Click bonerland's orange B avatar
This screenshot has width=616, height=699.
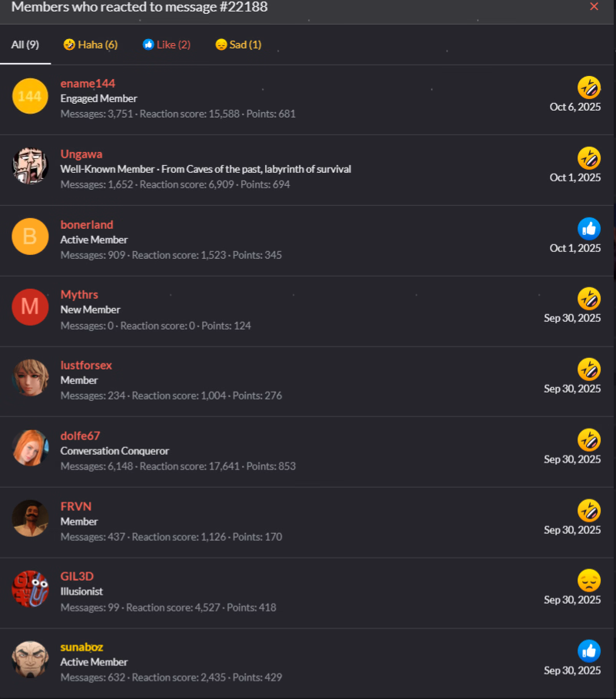[x=30, y=237]
